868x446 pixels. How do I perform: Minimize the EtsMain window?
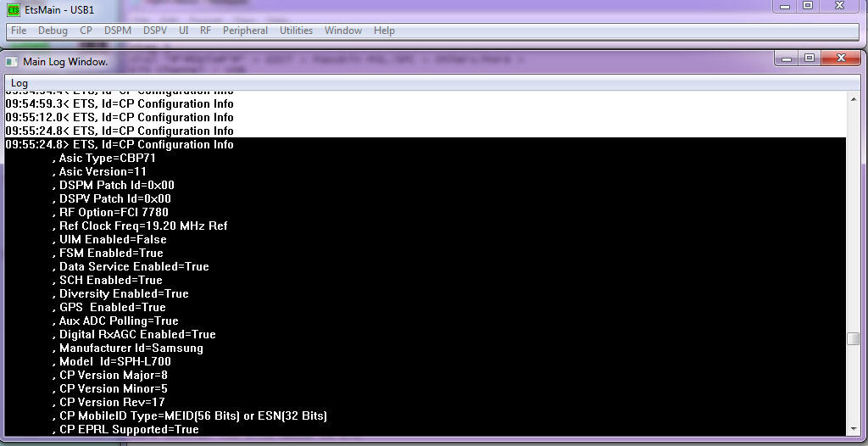tap(785, 6)
